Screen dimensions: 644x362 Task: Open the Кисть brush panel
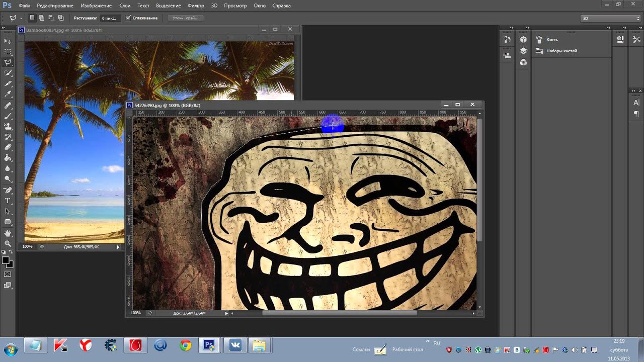coord(547,40)
